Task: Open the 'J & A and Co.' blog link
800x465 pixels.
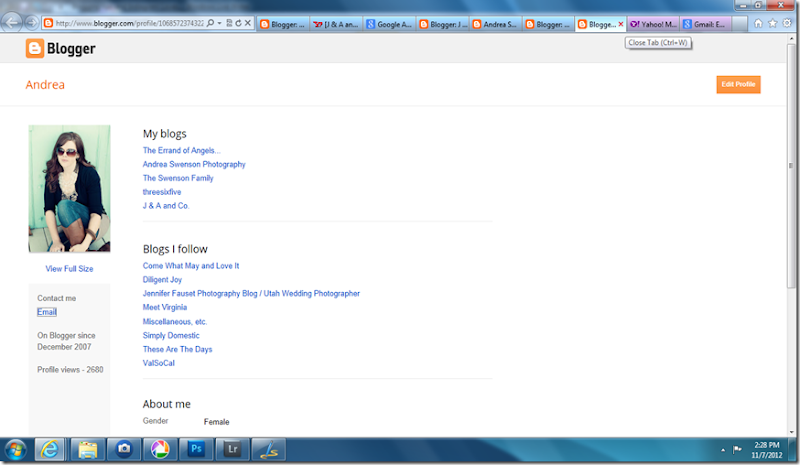Action: (166, 205)
